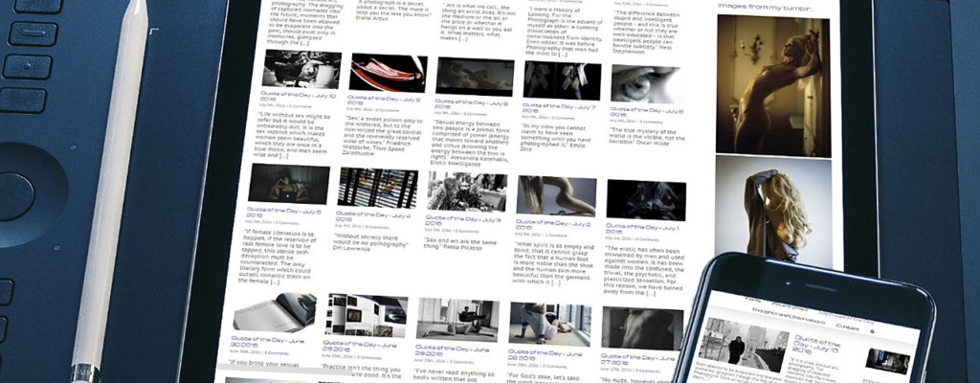This screenshot has width=980, height=383.
Task: Click the open book thumbnail for June 30 post
Action: click(275, 311)
